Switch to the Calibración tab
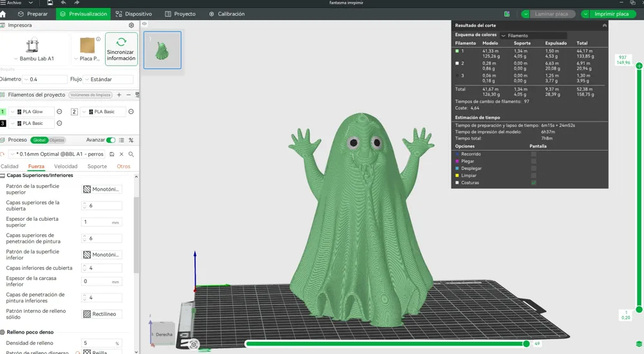This screenshot has width=644, height=354. pyautogui.click(x=227, y=14)
